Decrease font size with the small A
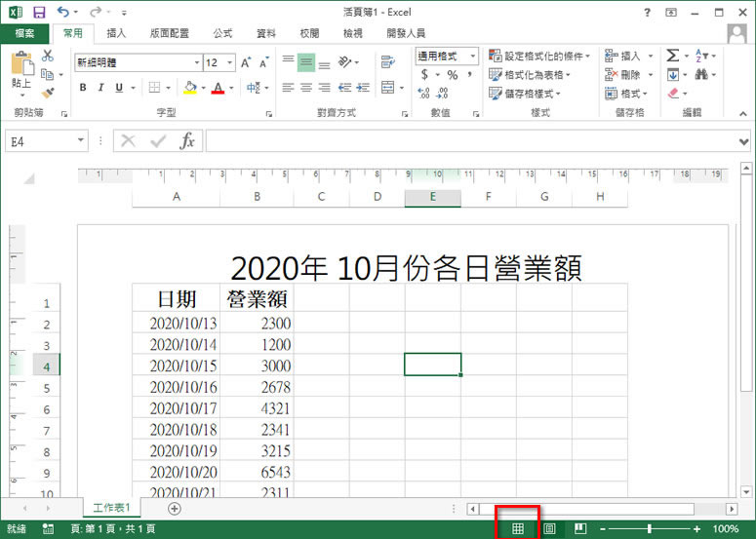 [263, 62]
